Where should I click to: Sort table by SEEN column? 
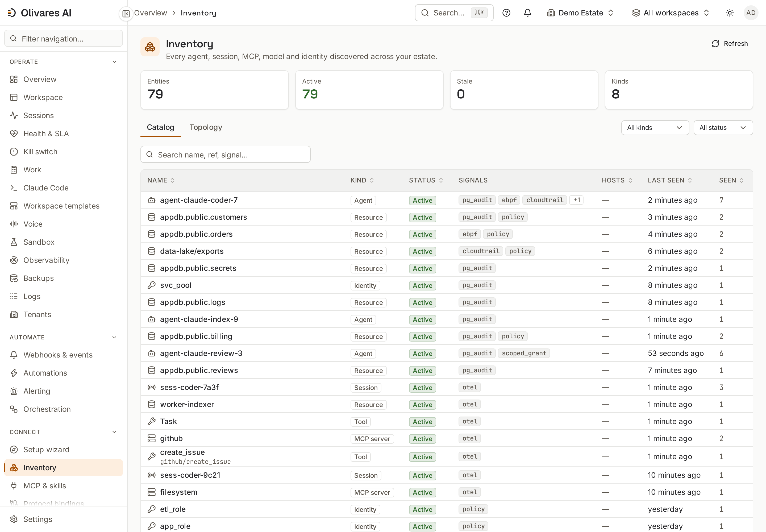pyautogui.click(x=731, y=180)
